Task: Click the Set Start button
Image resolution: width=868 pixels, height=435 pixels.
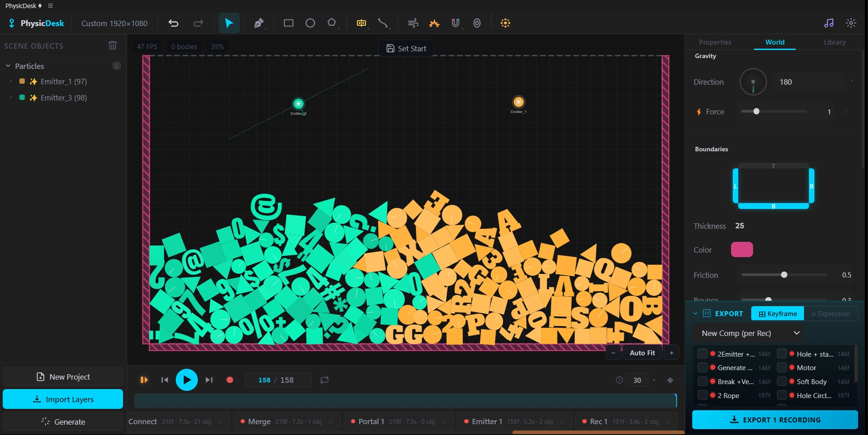Action: pos(406,48)
